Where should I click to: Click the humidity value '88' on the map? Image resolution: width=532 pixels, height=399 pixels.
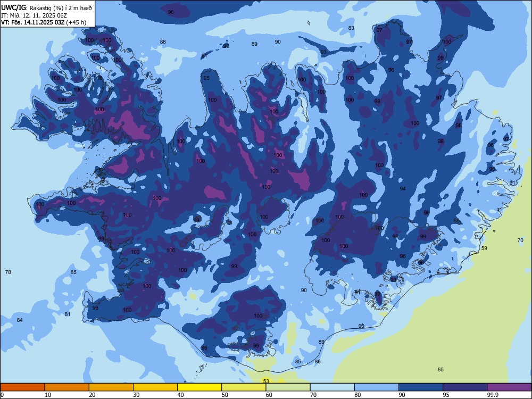click(x=163, y=41)
